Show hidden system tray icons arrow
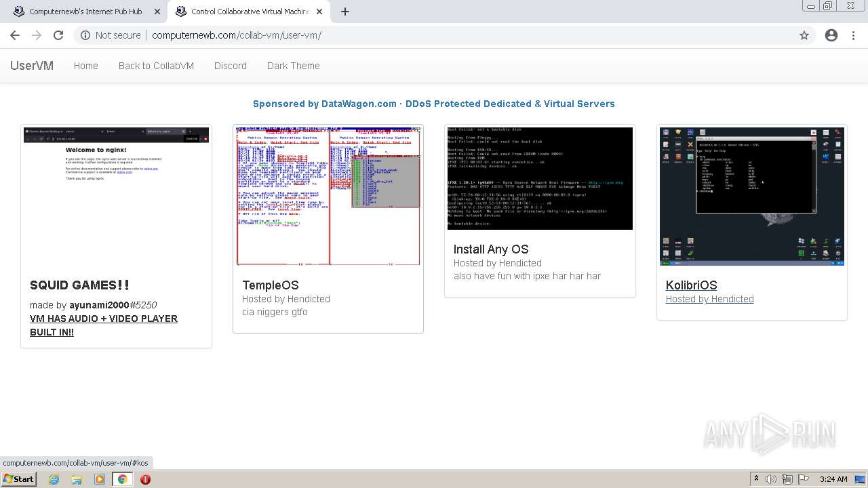The image size is (868, 488). pyautogui.click(x=756, y=479)
